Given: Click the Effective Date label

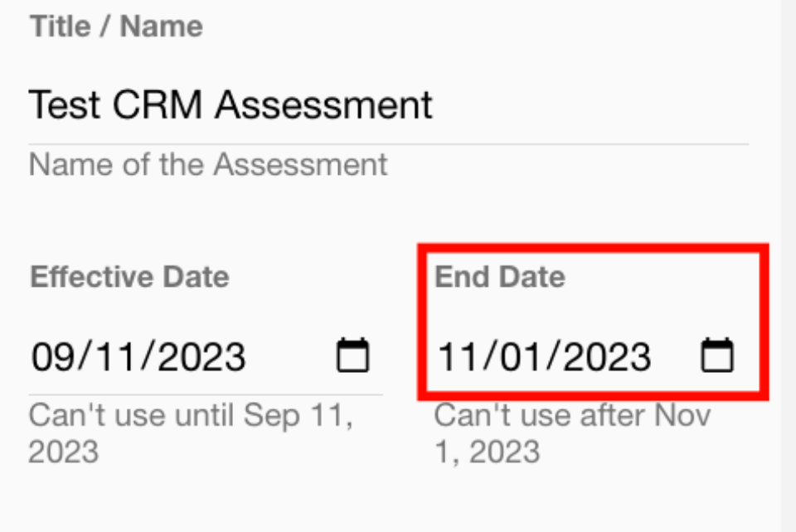Looking at the screenshot, I should (129, 277).
